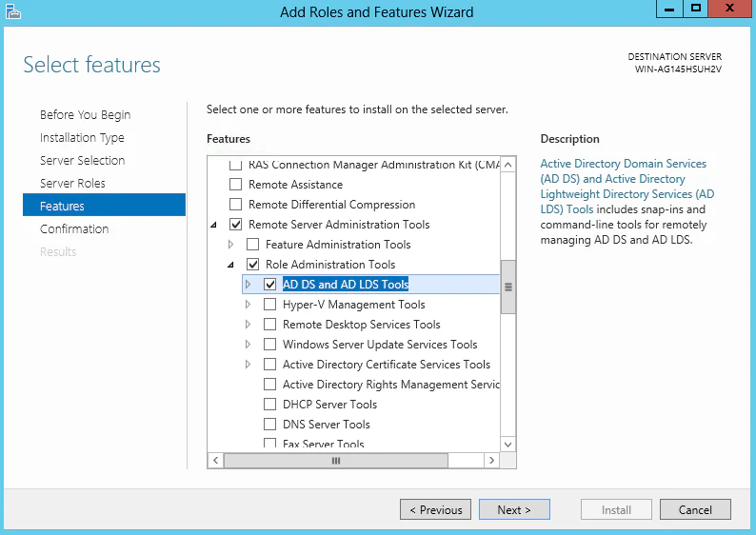Expand Remote Desktop Services Tools node
Image resolution: width=756 pixels, height=535 pixels.
[x=248, y=325]
